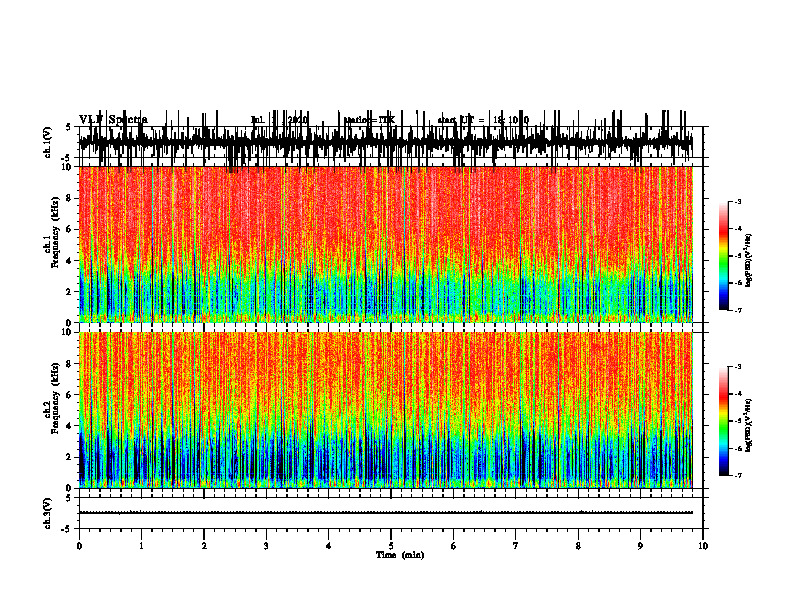Click the time axis tick label 2
This screenshot has width=792, height=612.
point(204,546)
